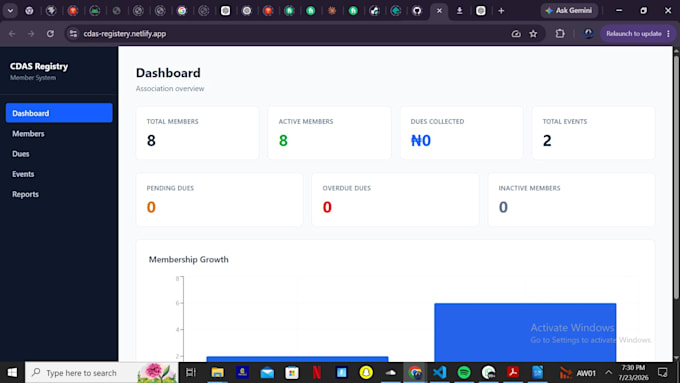Click the Ask Gemini button
680x383 pixels.
click(569, 10)
